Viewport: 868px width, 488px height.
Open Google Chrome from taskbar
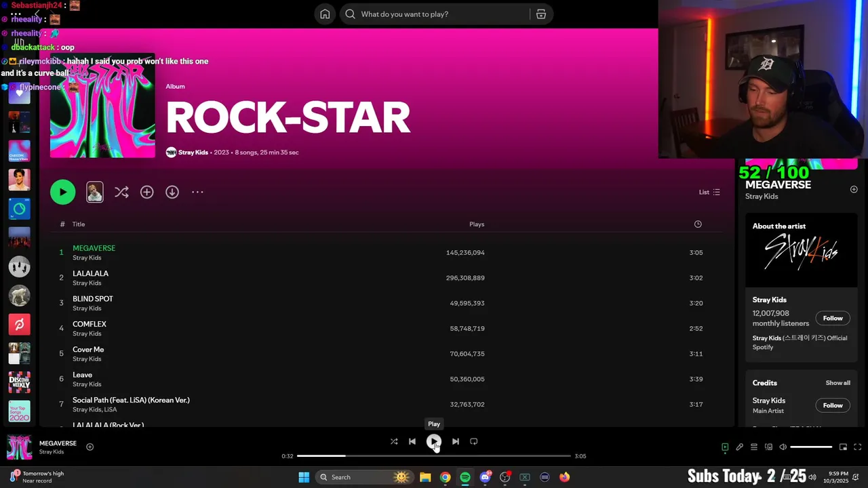point(445,477)
